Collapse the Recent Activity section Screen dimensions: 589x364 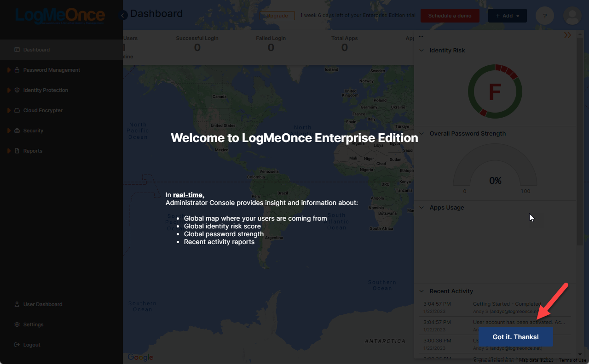click(421, 291)
